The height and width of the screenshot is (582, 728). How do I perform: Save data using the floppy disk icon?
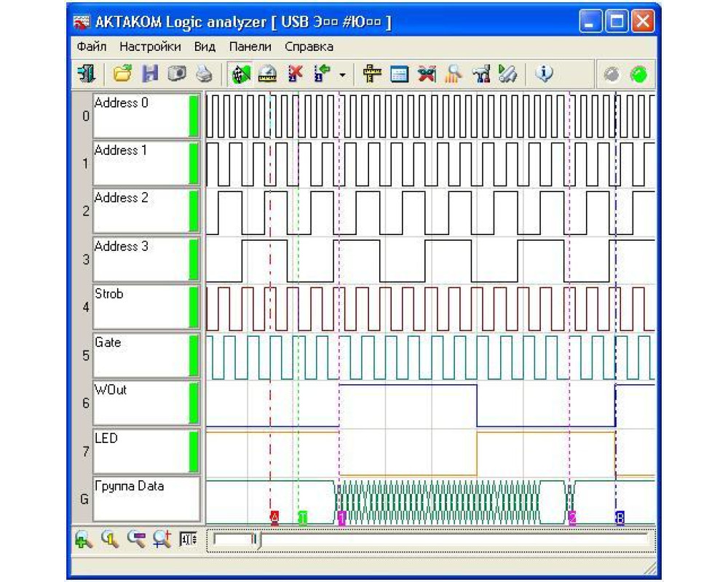150,74
